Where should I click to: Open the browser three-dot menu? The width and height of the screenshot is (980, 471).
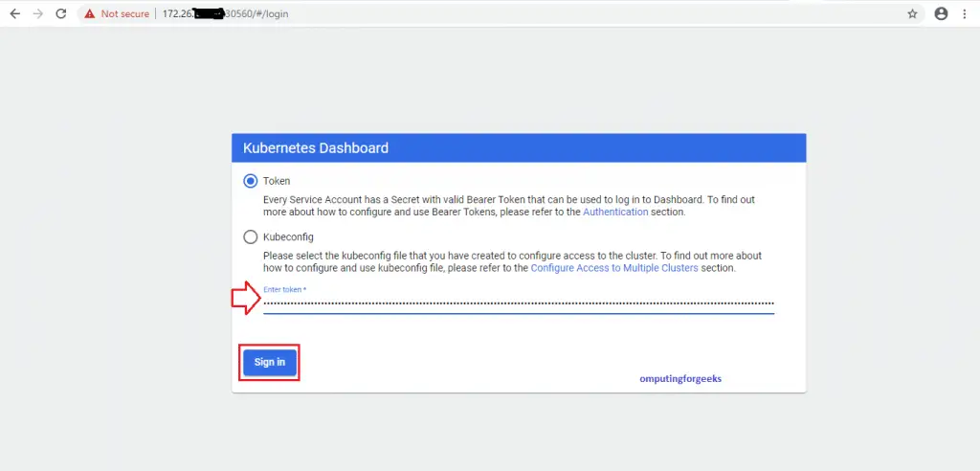(965, 13)
